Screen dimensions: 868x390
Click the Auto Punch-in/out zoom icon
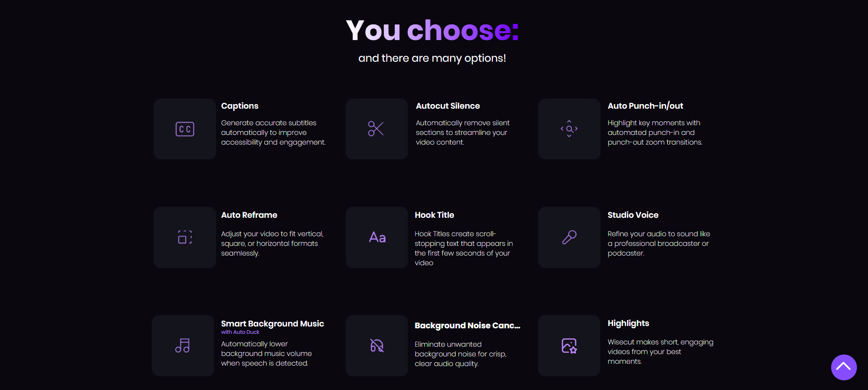[569, 129]
